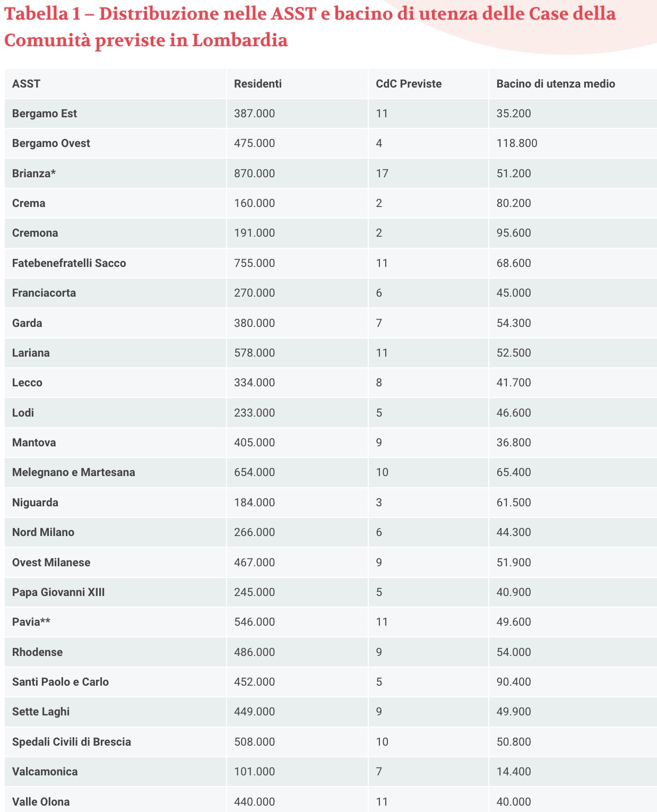657x812 pixels.
Task: Click the Bacino di utenza medio header
Action: pos(556,84)
